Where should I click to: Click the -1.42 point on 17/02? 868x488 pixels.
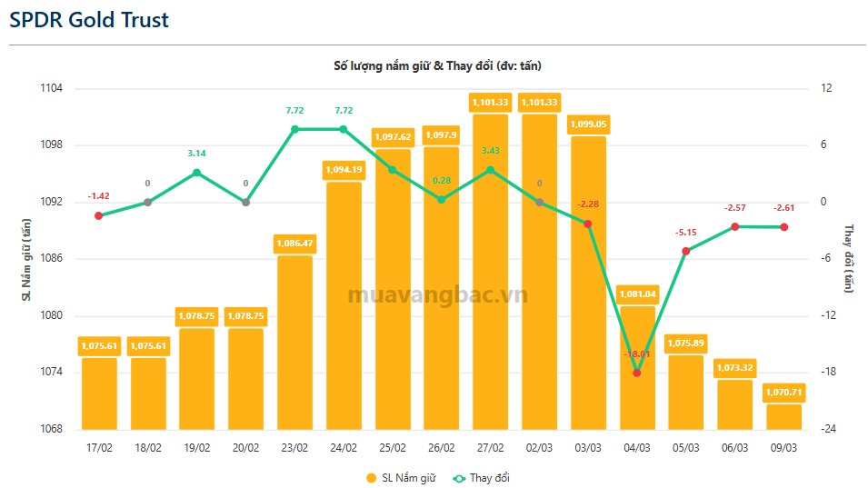pyautogui.click(x=99, y=215)
